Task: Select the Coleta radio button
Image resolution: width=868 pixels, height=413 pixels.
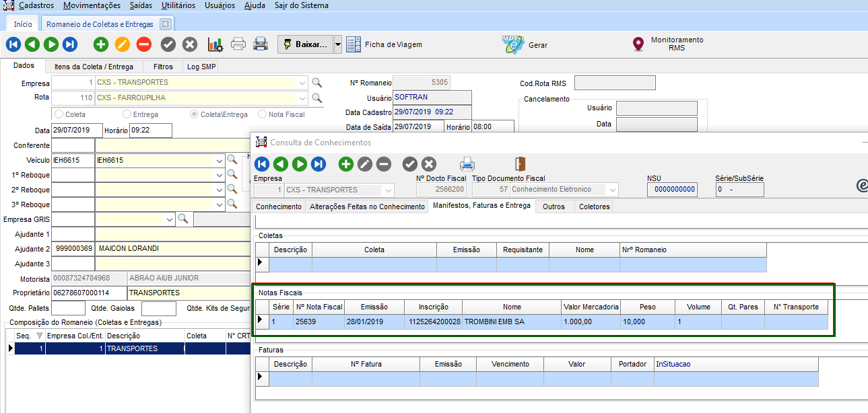Action: pos(59,114)
